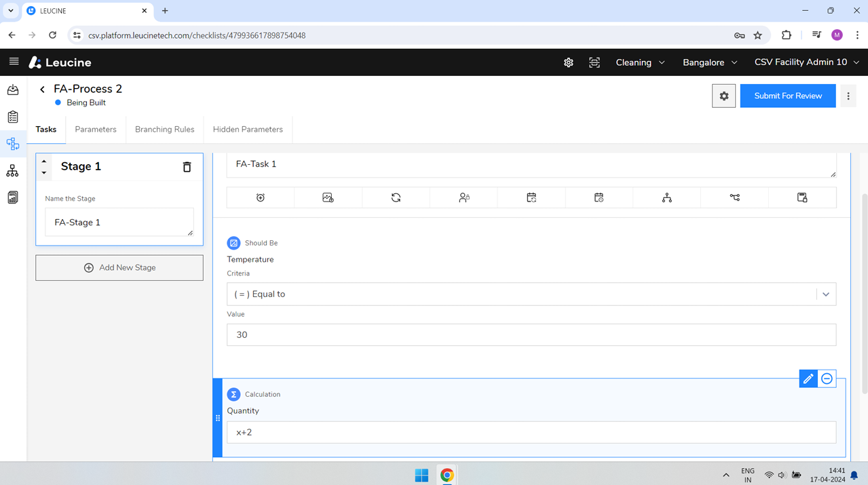Expand the Cleaning use case dropdown

[x=640, y=62]
